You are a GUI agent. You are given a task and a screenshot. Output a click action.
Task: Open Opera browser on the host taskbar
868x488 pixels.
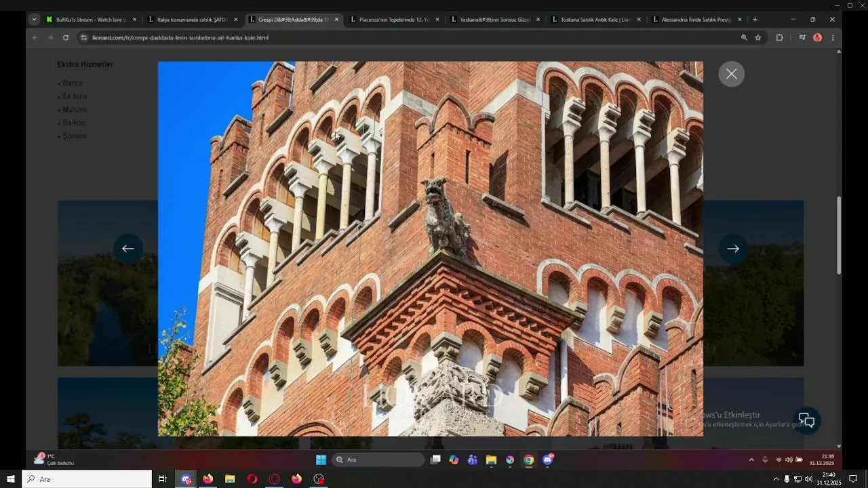coord(252,479)
